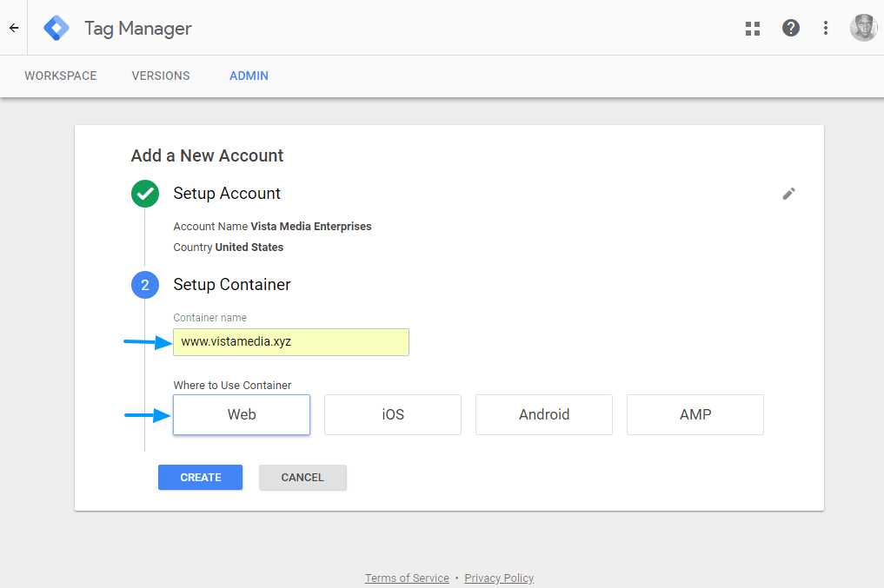
Task: Open the help question mark icon
Action: pos(790,28)
